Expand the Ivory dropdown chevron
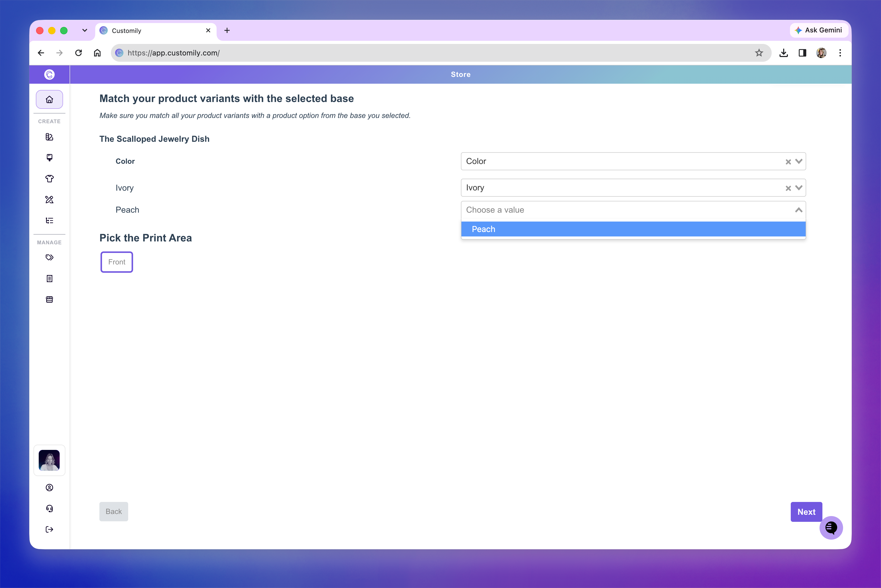Viewport: 881px width, 588px height. click(x=799, y=188)
